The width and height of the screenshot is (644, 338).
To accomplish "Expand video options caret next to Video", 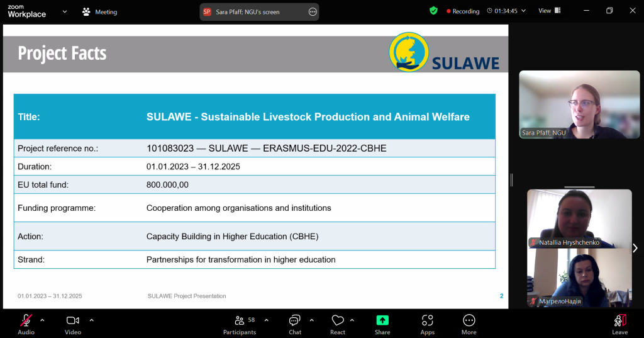I will [92, 320].
